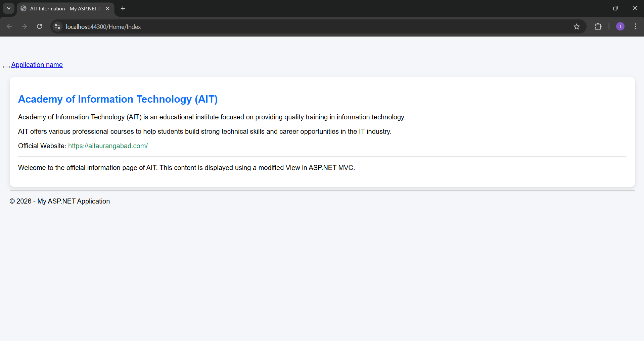This screenshot has height=341, width=644.
Task: Click the Academy of Information Technology heading
Action: pyautogui.click(x=118, y=99)
